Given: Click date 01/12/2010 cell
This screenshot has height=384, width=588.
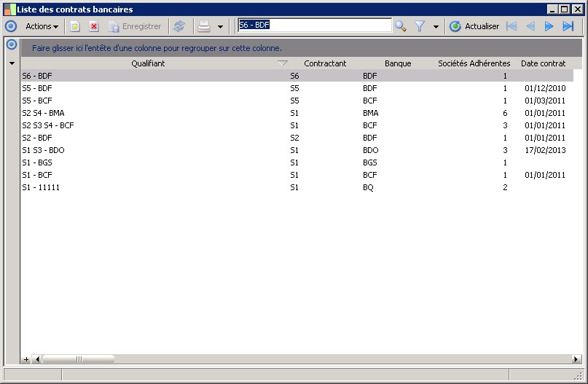Looking at the screenshot, I should 545,88.
